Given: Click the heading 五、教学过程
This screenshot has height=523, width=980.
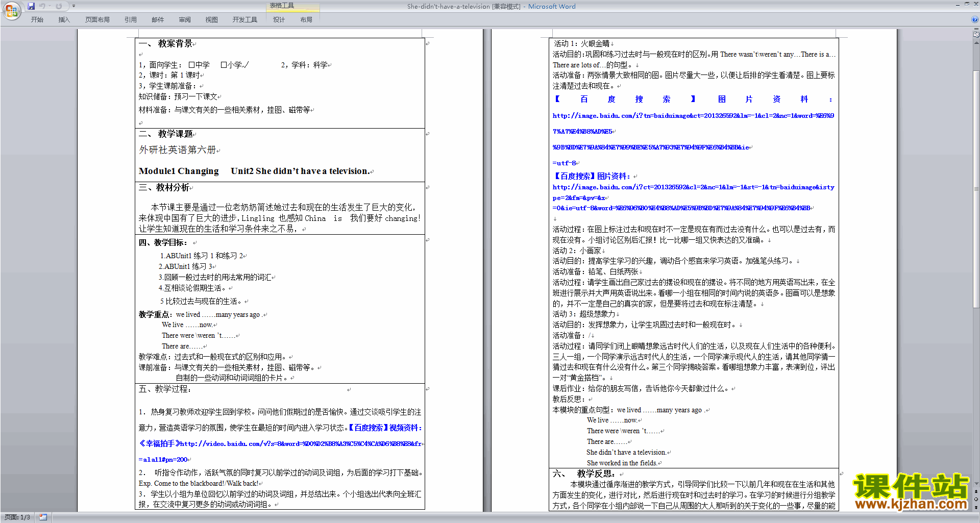Looking at the screenshot, I should (165, 389).
